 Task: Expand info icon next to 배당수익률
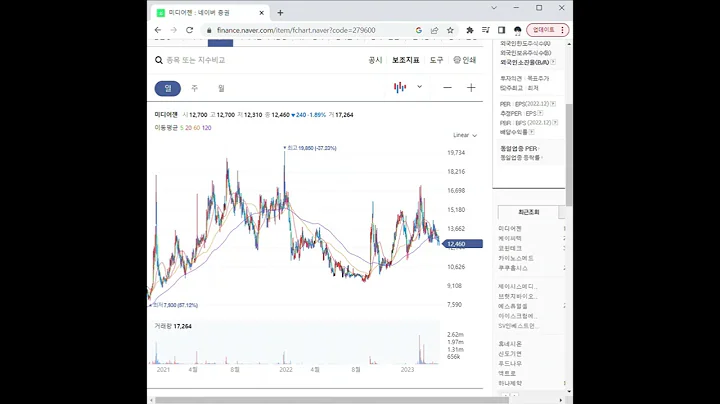pyautogui.click(x=531, y=132)
